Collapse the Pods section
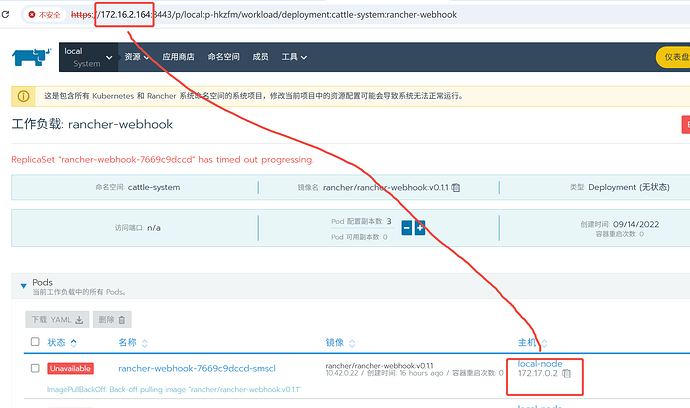Viewport: 690px width, 408px height. [x=25, y=285]
